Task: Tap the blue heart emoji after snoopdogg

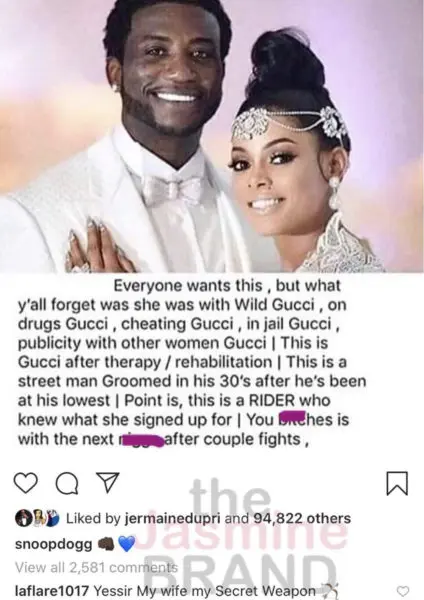Action: click(x=127, y=544)
